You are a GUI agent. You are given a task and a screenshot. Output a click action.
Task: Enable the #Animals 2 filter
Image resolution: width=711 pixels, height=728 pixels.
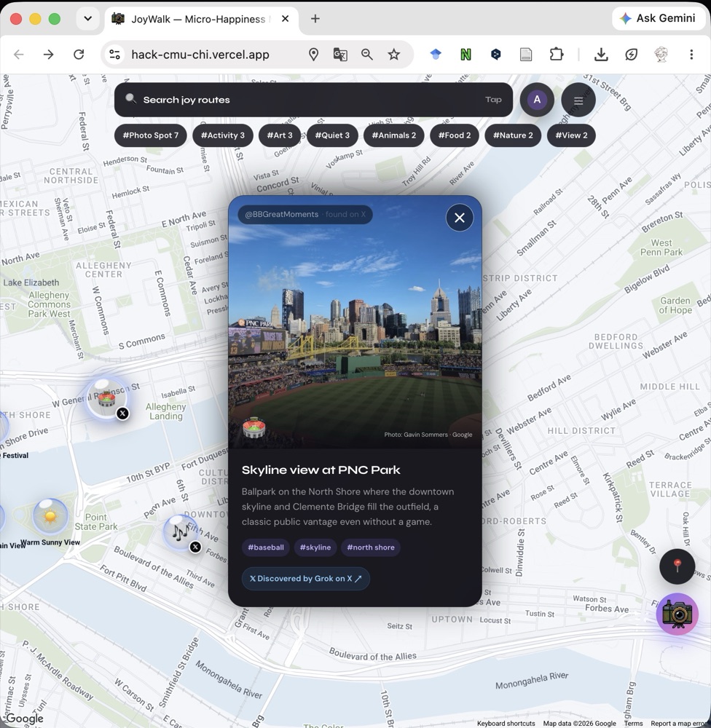394,135
